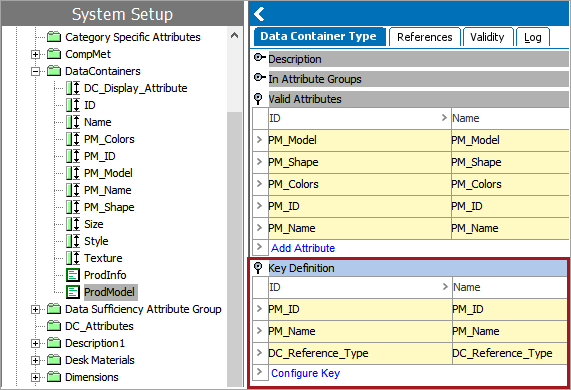Click the Configure Key link
571x390 pixels.
(x=306, y=373)
